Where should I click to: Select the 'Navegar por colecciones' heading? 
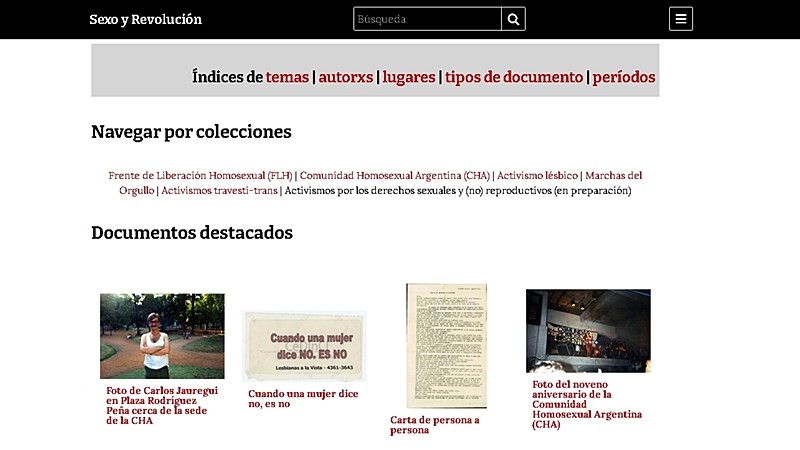click(x=191, y=132)
